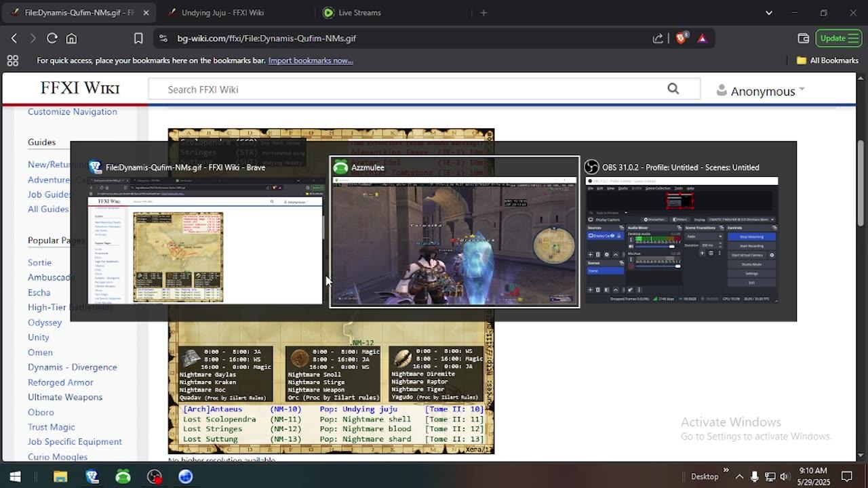The image size is (868, 488).
Task: Open a new browser tab
Action: pos(484,12)
